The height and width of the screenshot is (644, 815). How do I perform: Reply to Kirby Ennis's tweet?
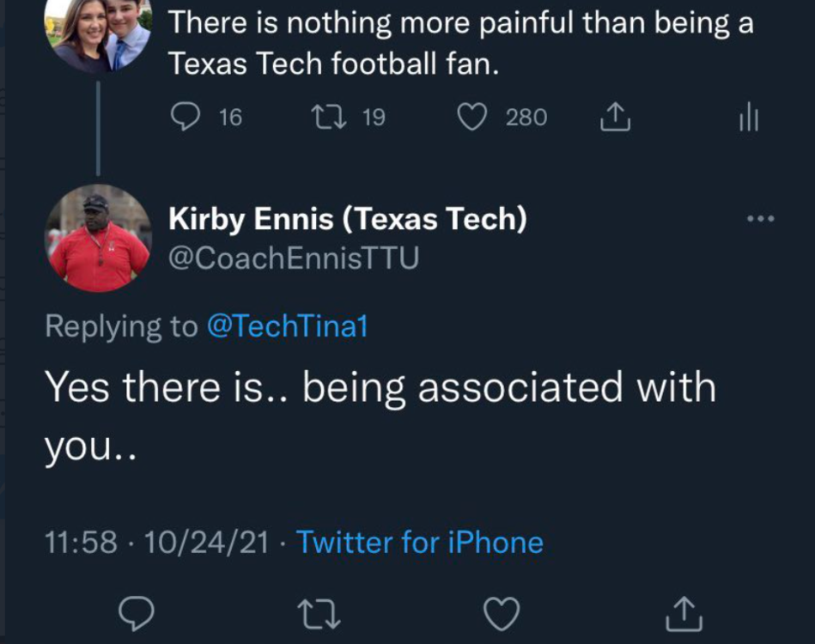pos(136,614)
